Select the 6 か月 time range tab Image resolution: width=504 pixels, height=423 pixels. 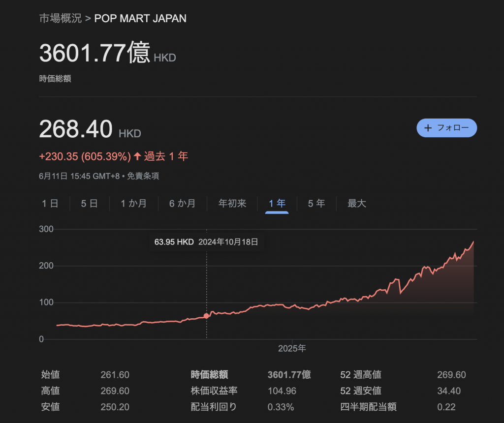(x=183, y=203)
